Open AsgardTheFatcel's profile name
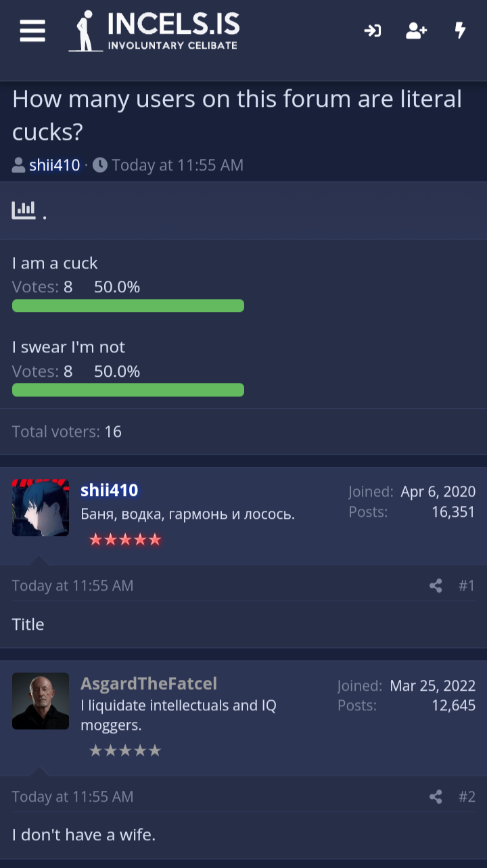The height and width of the screenshot is (868, 487). pyautogui.click(x=149, y=683)
